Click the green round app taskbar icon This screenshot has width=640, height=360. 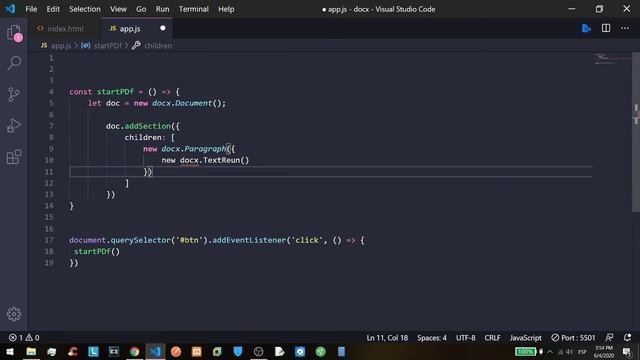click(320, 351)
